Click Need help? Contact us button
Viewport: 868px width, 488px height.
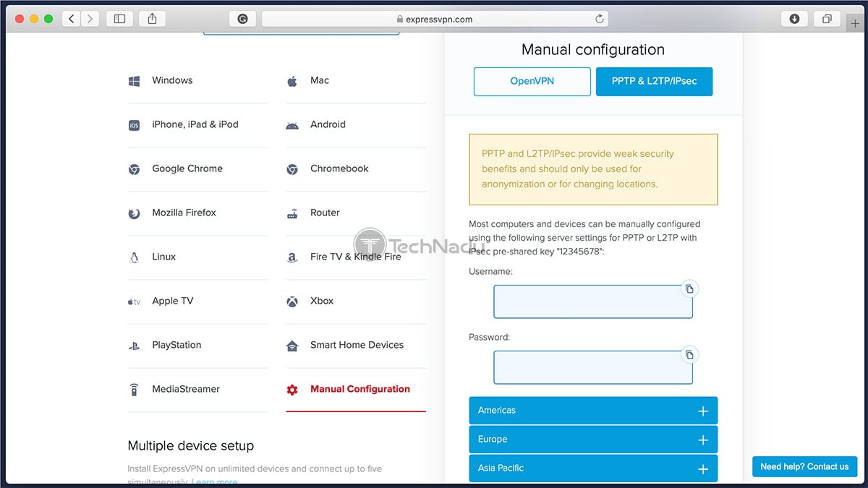coord(804,466)
